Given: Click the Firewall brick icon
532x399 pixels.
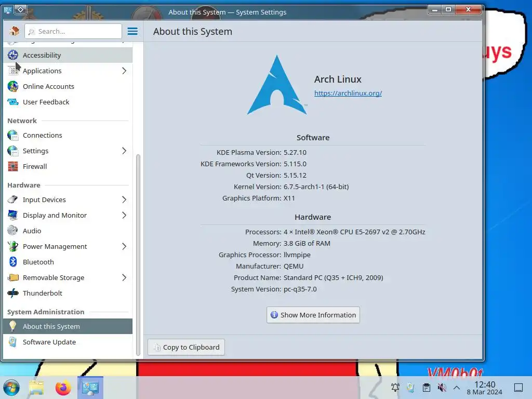Looking at the screenshot, I should [x=13, y=166].
